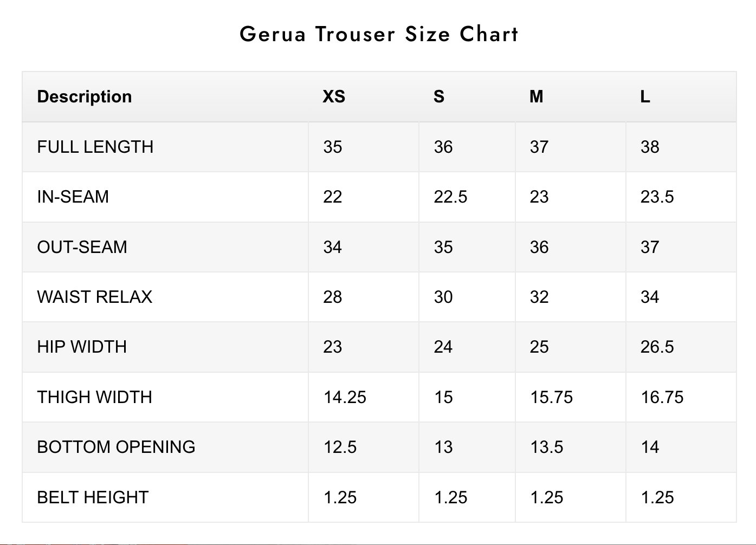The width and height of the screenshot is (756, 545).
Task: Click the Gerua Trouser Size Chart title
Action: click(x=379, y=34)
